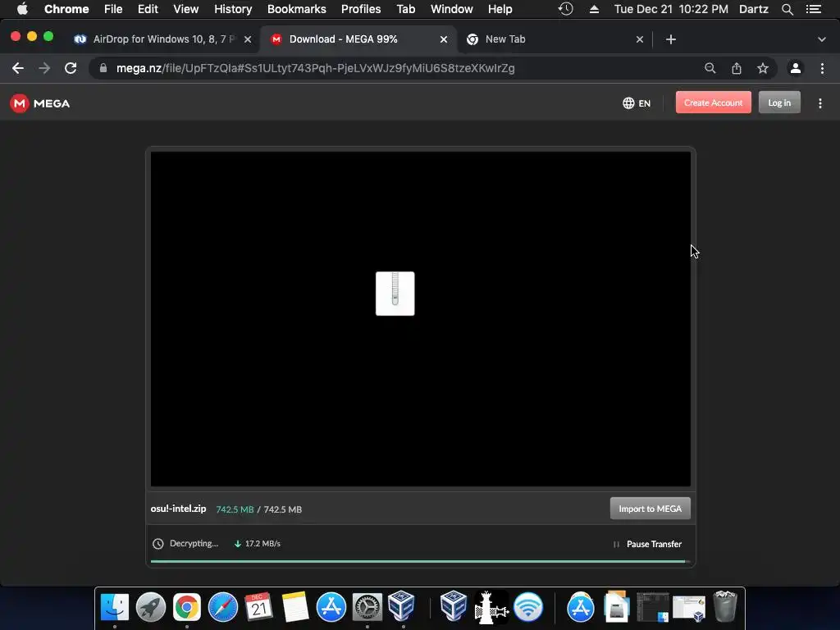Click the date and time clock

[x=671, y=9]
